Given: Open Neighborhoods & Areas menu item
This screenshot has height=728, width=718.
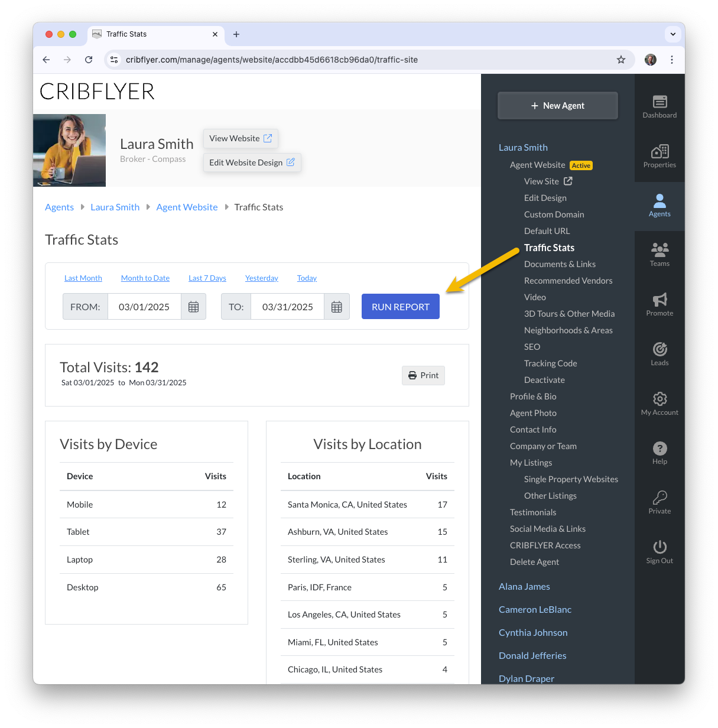Looking at the screenshot, I should [568, 330].
